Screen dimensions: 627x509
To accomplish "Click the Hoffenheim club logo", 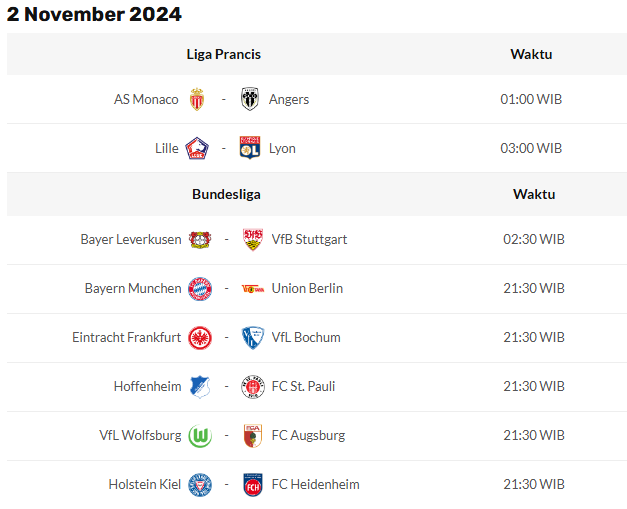I will point(200,387).
